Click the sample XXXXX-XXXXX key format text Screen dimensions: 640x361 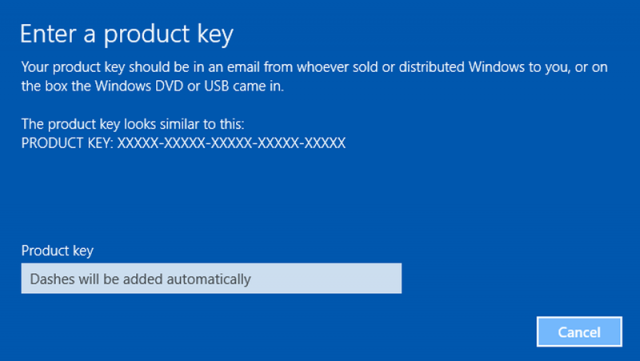point(231,143)
